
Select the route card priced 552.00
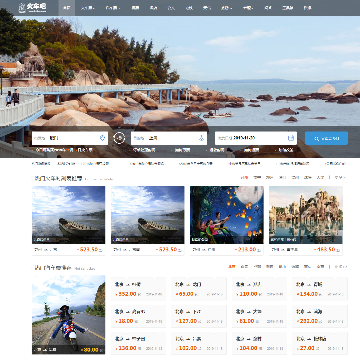pyautogui.click(x=138, y=289)
